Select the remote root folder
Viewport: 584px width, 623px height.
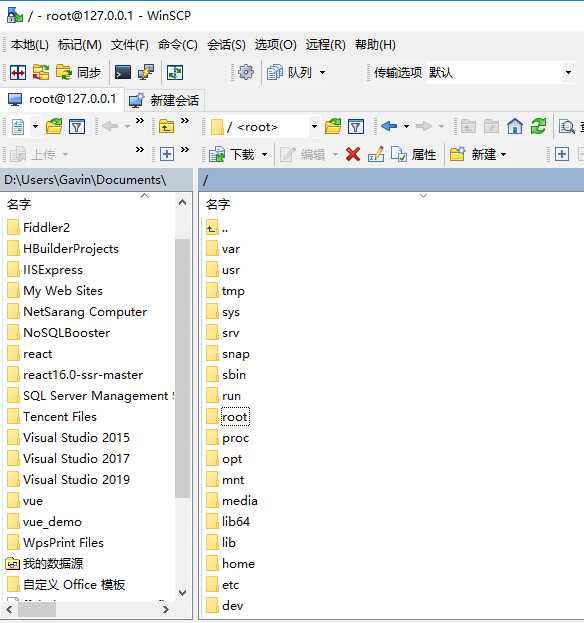[x=228, y=417]
